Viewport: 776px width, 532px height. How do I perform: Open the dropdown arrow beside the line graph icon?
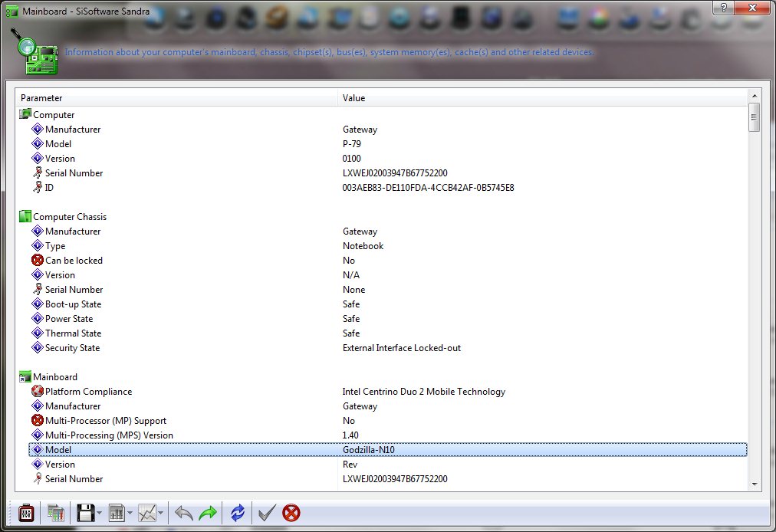tap(160, 513)
